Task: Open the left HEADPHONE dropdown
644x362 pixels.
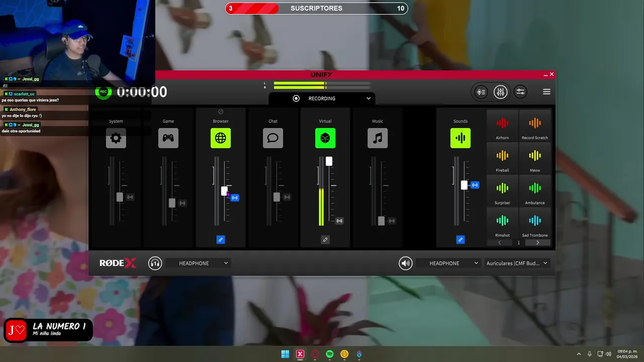Action: [197, 263]
